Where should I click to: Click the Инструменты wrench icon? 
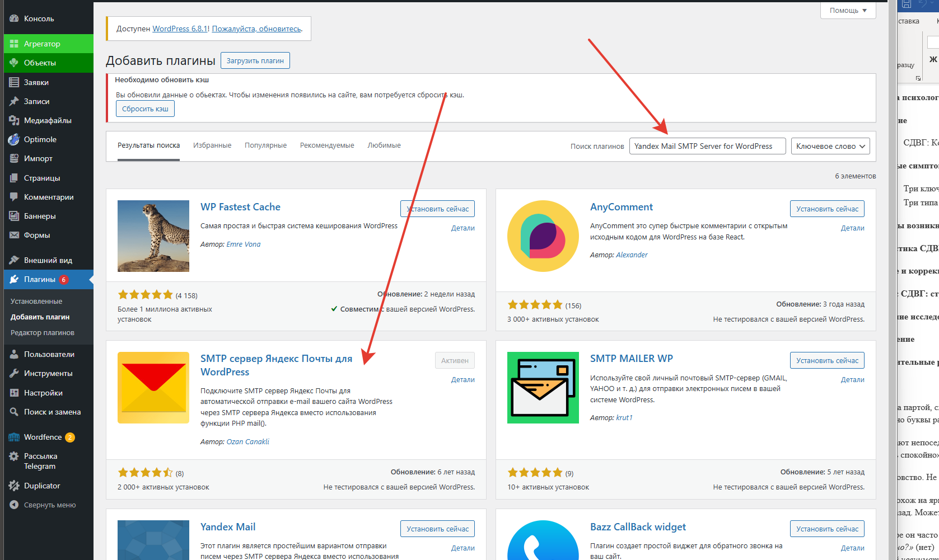click(14, 373)
